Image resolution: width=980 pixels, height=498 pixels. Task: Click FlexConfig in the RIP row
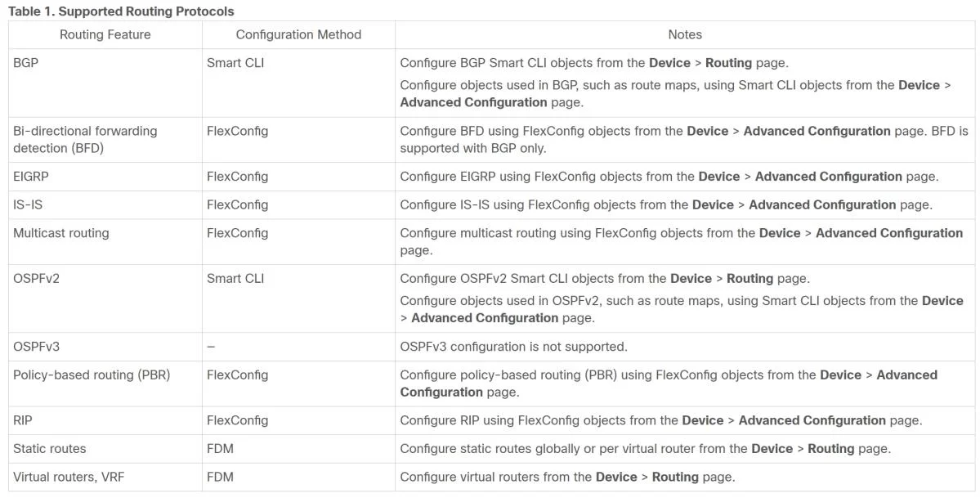[x=238, y=420]
